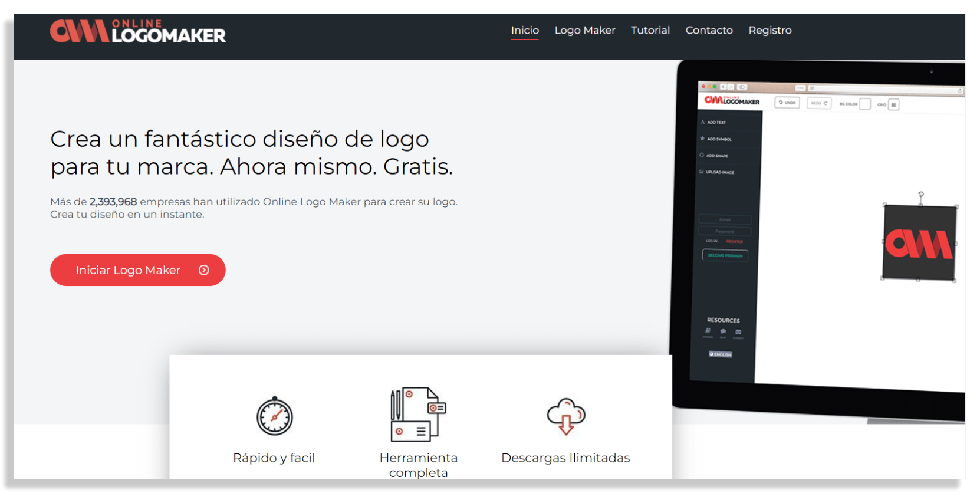
Task: Click the rotate handle above the canvas logo
Action: (x=921, y=194)
